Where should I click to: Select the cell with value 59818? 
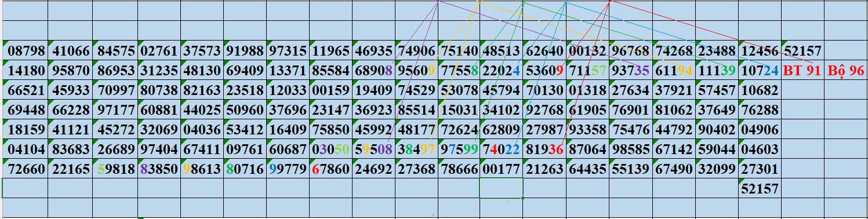tap(115, 169)
